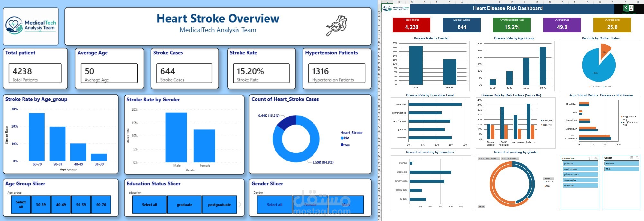
Task: Click the heart magnifier icon in the title banner
Action: pyautogui.click(x=337, y=25)
